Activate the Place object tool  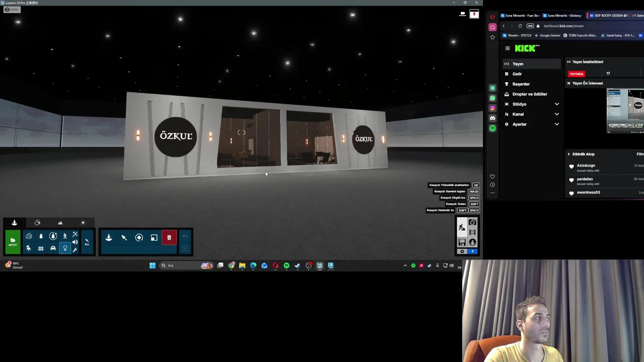coord(109,237)
